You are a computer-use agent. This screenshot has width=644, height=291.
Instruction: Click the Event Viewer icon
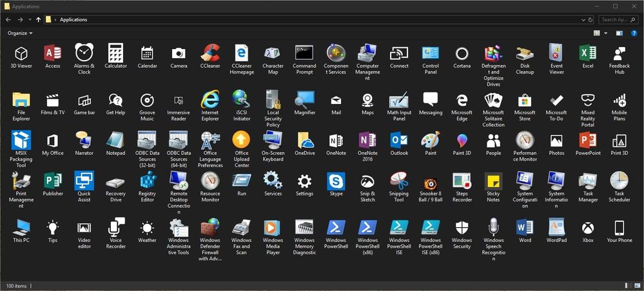556,53
